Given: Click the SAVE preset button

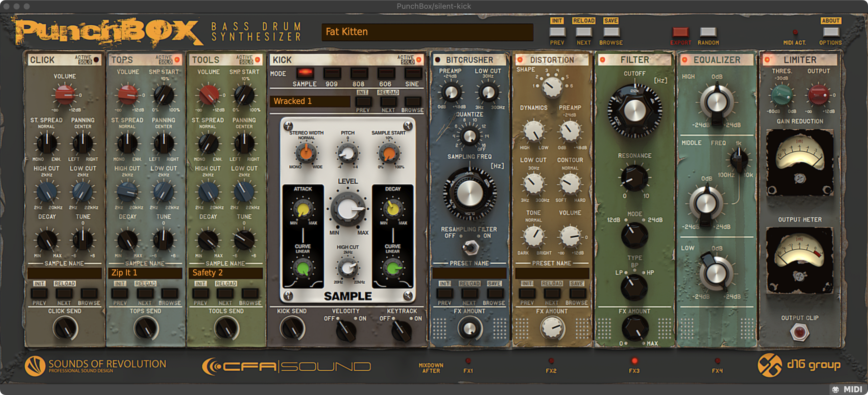Looking at the screenshot, I should pos(611,21).
